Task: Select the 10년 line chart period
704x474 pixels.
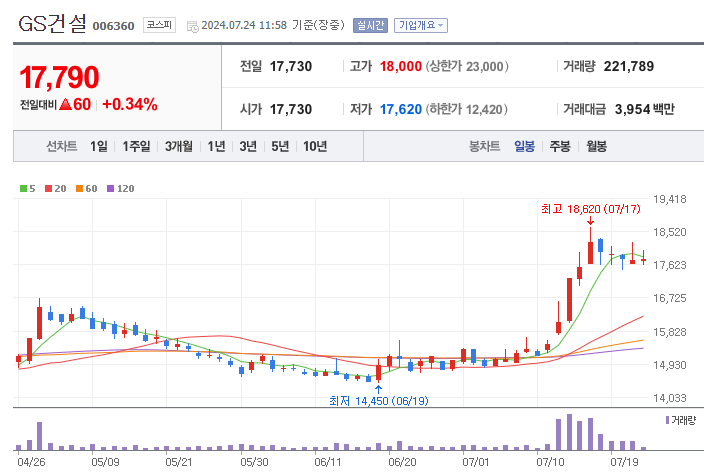Action: tap(315, 146)
